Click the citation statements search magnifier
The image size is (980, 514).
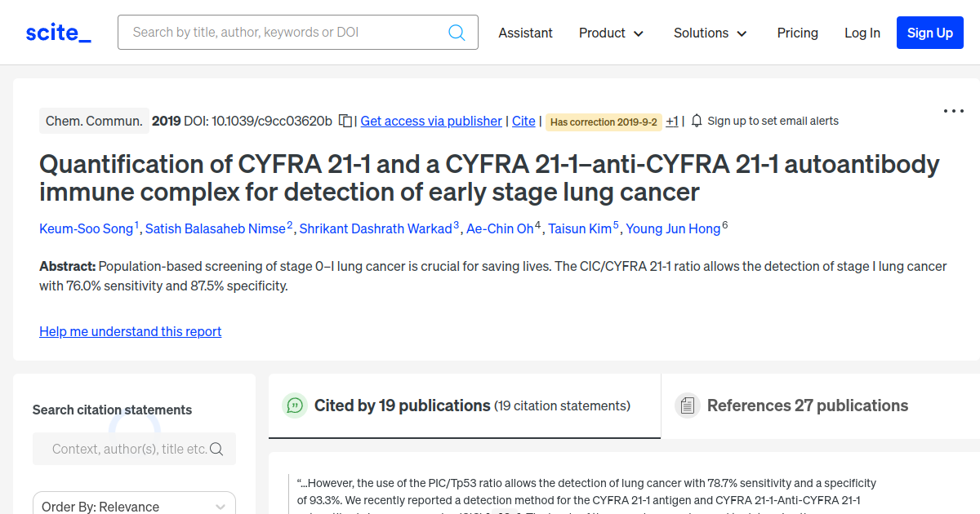tap(216, 449)
